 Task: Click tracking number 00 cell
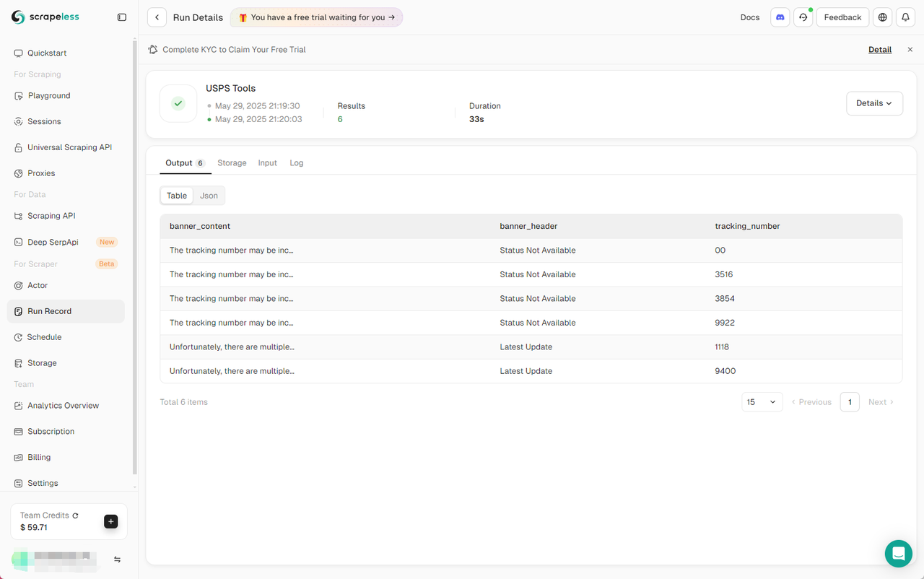(720, 251)
